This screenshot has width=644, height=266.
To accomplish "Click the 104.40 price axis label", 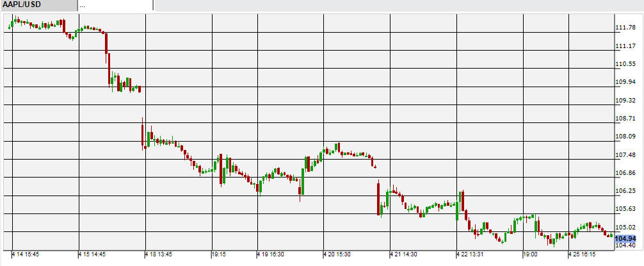I will [x=625, y=245].
